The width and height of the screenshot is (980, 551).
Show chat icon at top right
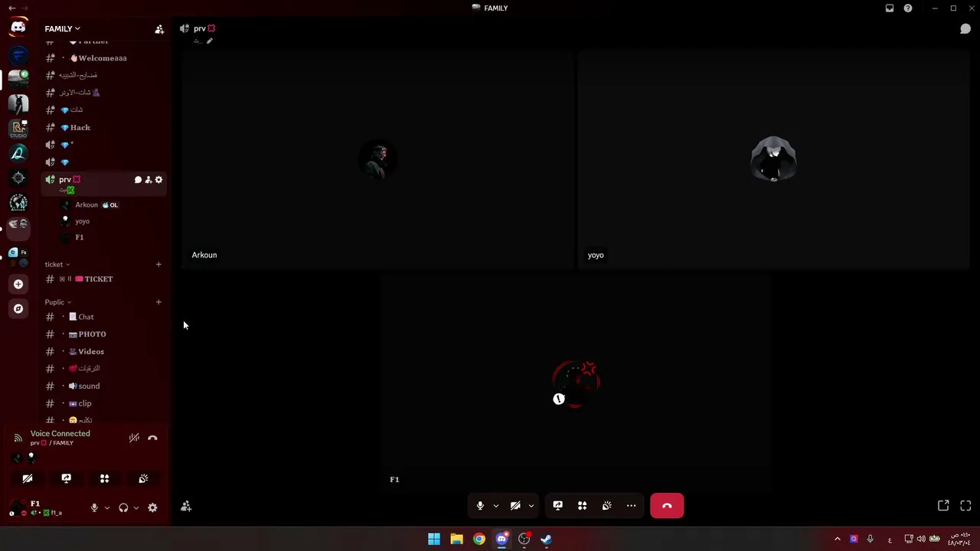[965, 29]
